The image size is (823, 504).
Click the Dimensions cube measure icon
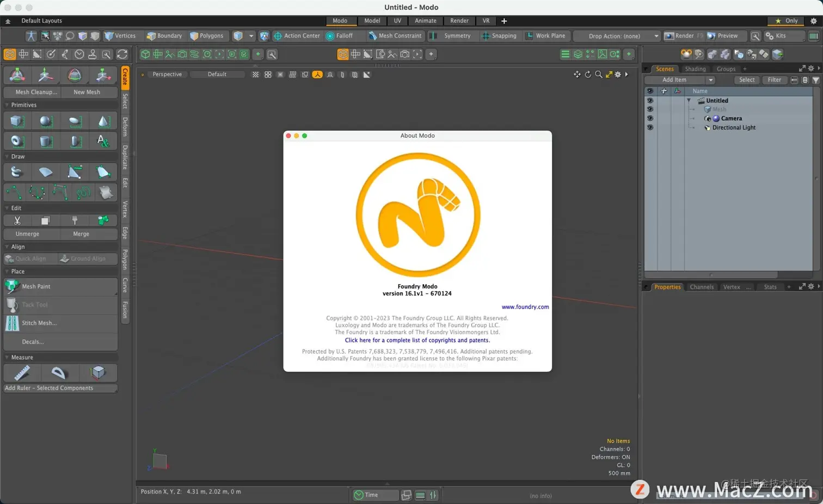[98, 373]
